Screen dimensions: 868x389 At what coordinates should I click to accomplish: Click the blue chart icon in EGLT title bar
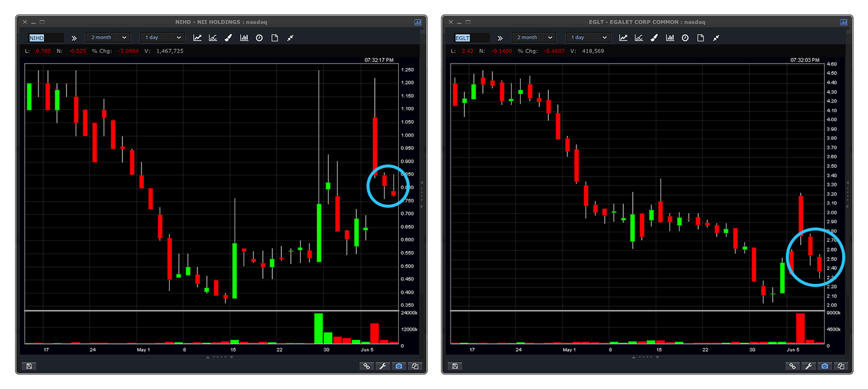[x=843, y=22]
